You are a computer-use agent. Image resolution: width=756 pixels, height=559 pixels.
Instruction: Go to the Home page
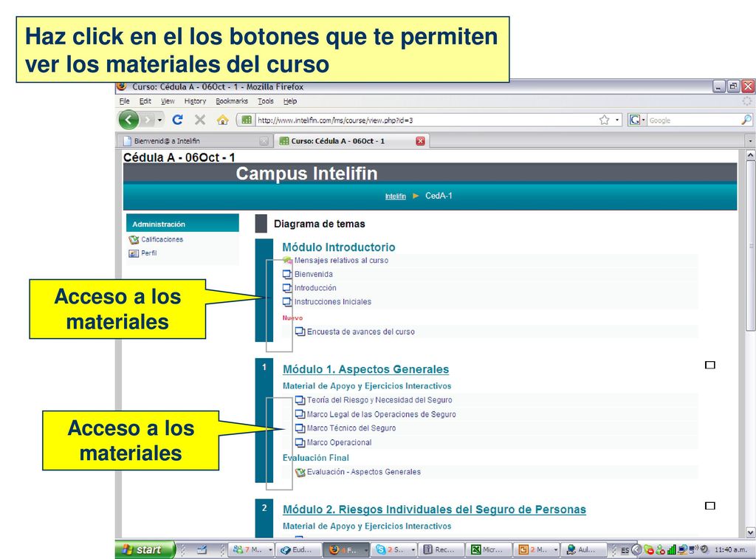[222, 120]
